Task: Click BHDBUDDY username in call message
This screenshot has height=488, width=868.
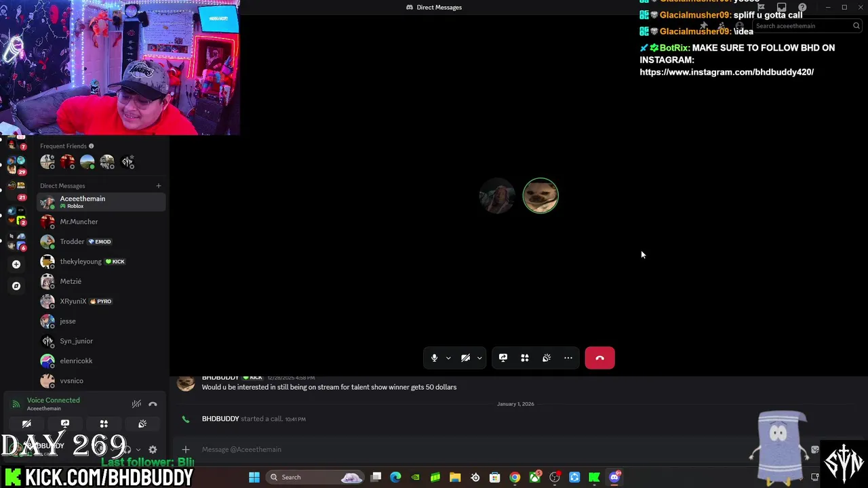Action: 220,419
